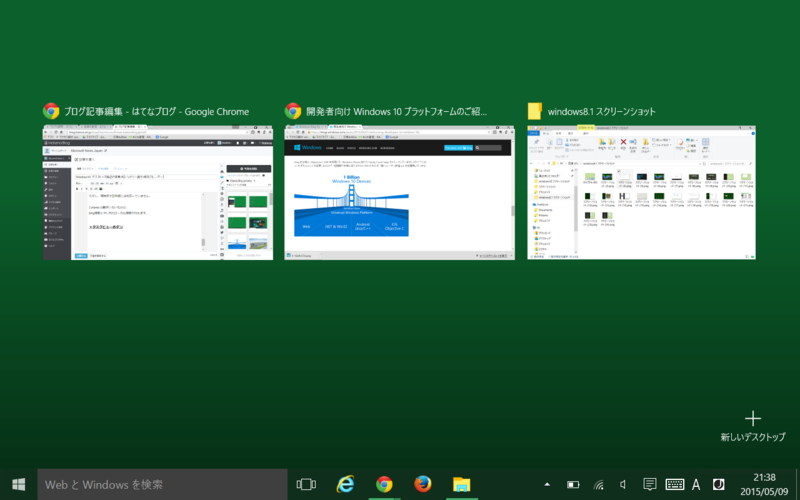Toggle the Task View taskbar icon

tap(306, 484)
